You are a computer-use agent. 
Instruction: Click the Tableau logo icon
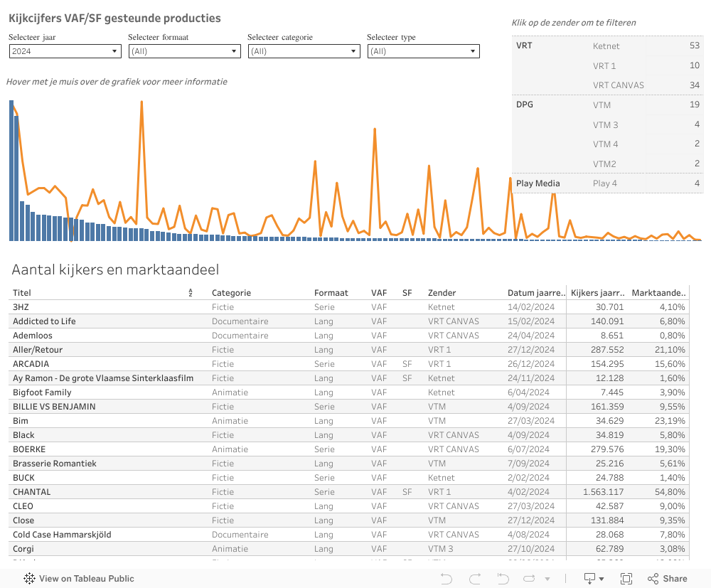click(30, 579)
